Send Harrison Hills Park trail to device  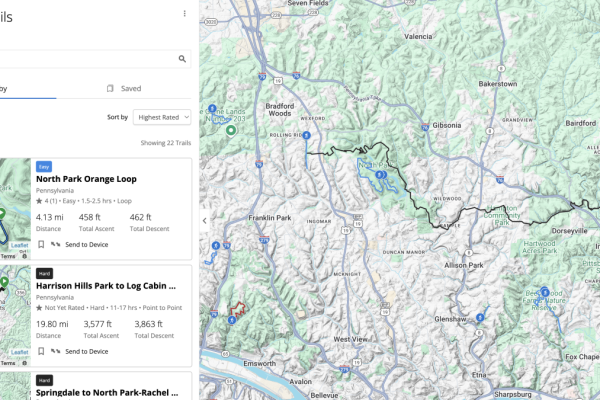click(80, 351)
